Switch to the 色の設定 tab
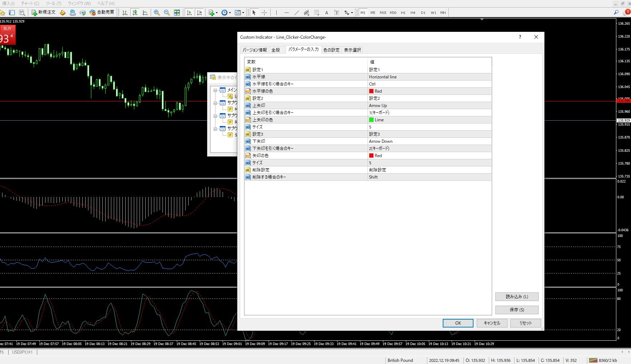Image resolution: width=631 pixels, height=364 pixels. pyautogui.click(x=331, y=50)
